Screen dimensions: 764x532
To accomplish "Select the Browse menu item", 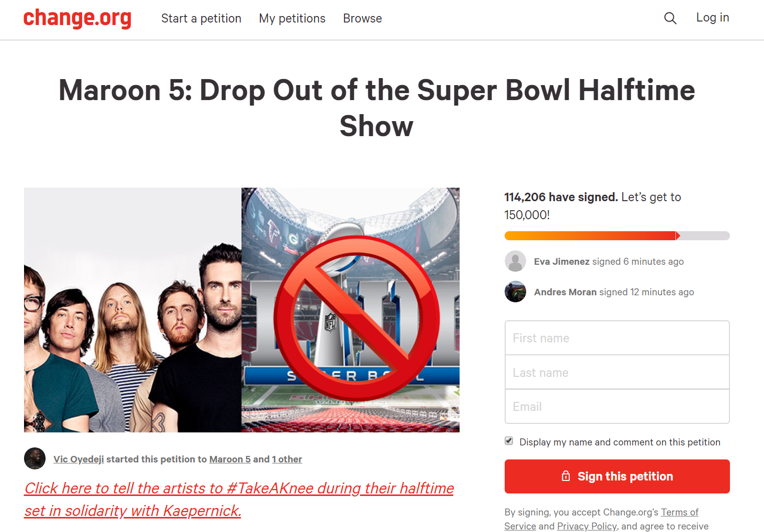I will pos(362,19).
